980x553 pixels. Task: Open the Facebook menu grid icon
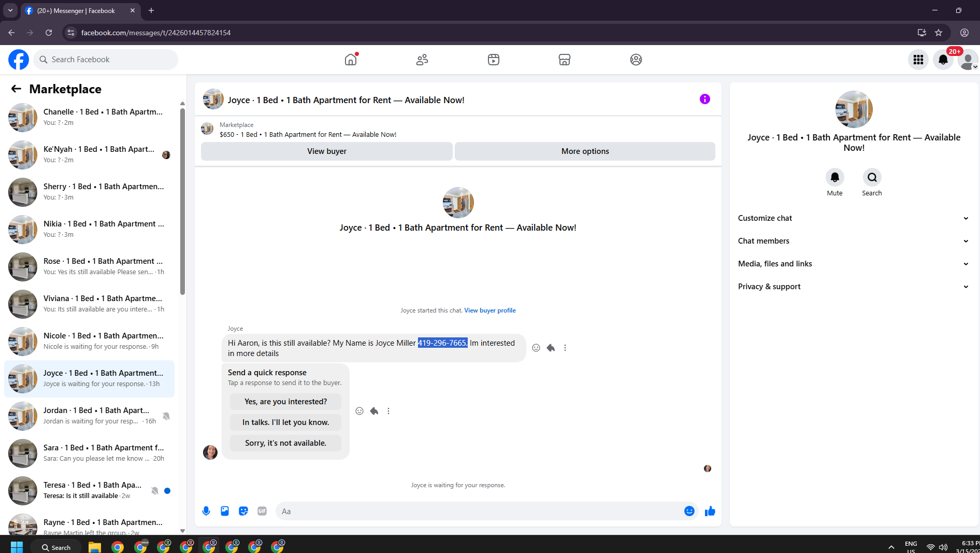coord(918,60)
